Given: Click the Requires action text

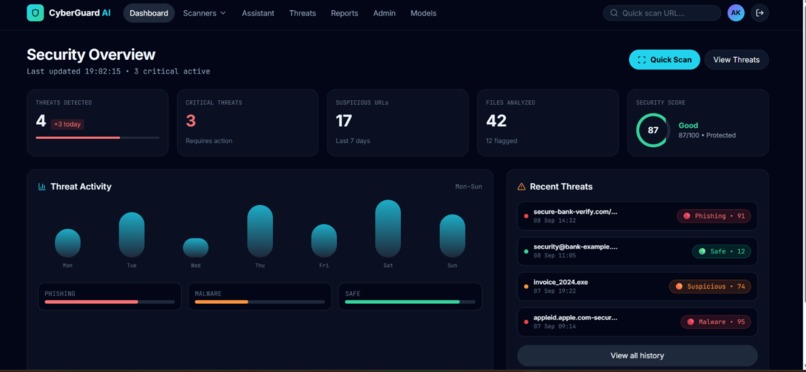Looking at the screenshot, I should (209, 141).
